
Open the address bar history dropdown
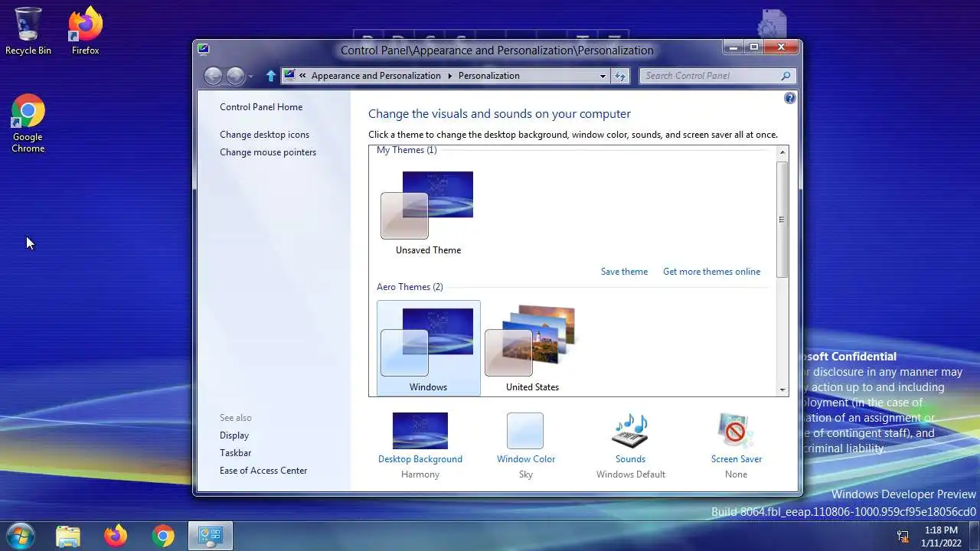[x=603, y=76]
